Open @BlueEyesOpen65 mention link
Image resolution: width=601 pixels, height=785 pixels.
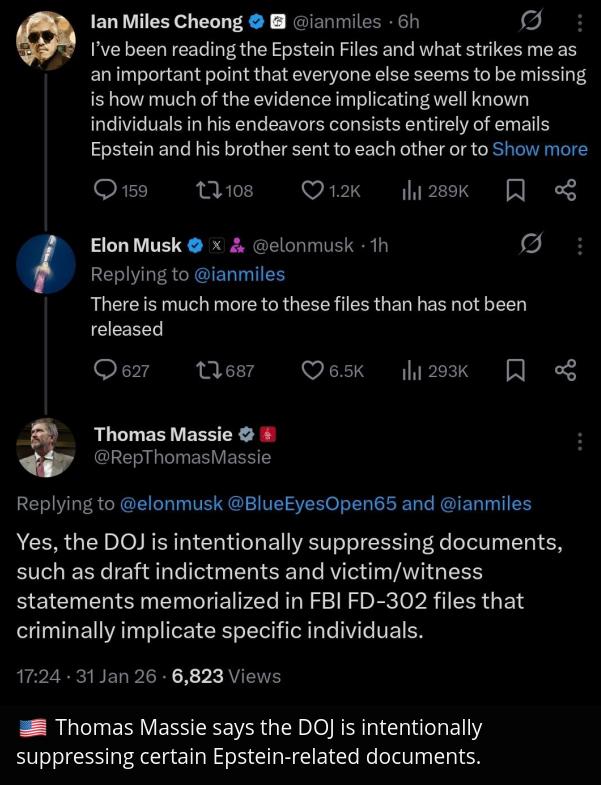312,504
